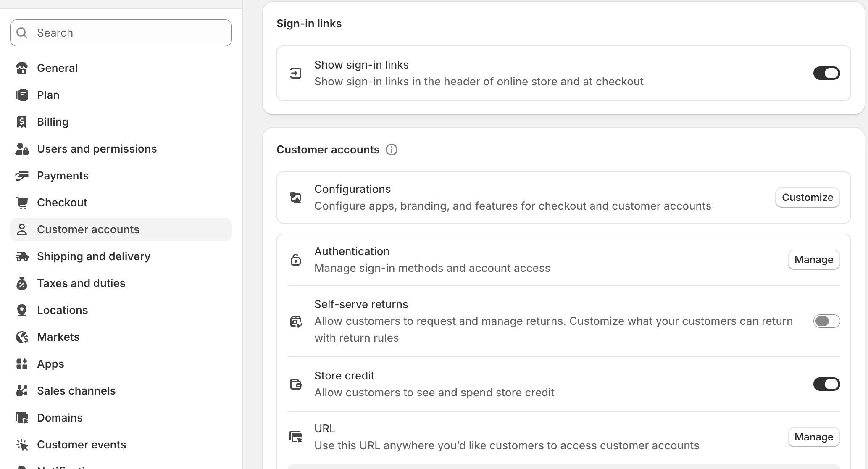Click the Customer accounts info icon
868x469 pixels.
point(392,150)
